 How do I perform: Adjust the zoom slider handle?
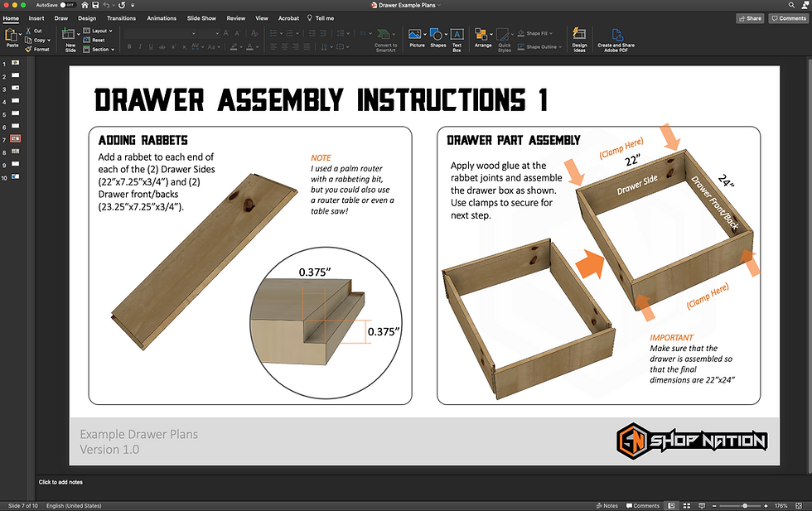[x=745, y=506]
